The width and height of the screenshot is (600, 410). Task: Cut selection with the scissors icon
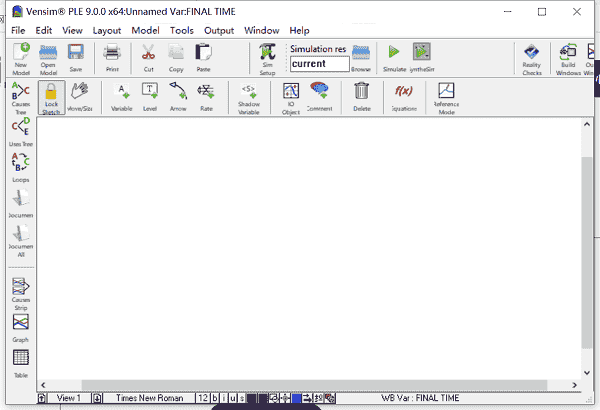point(148,58)
